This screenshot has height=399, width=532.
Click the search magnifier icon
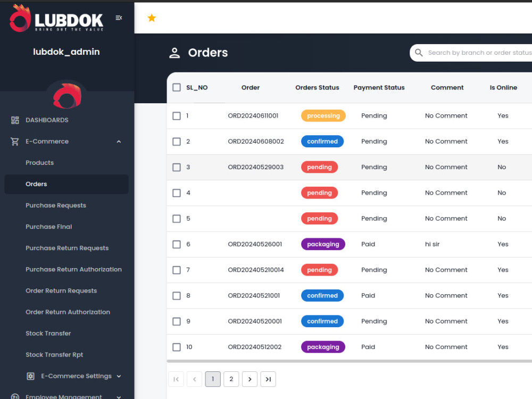pyautogui.click(x=419, y=53)
